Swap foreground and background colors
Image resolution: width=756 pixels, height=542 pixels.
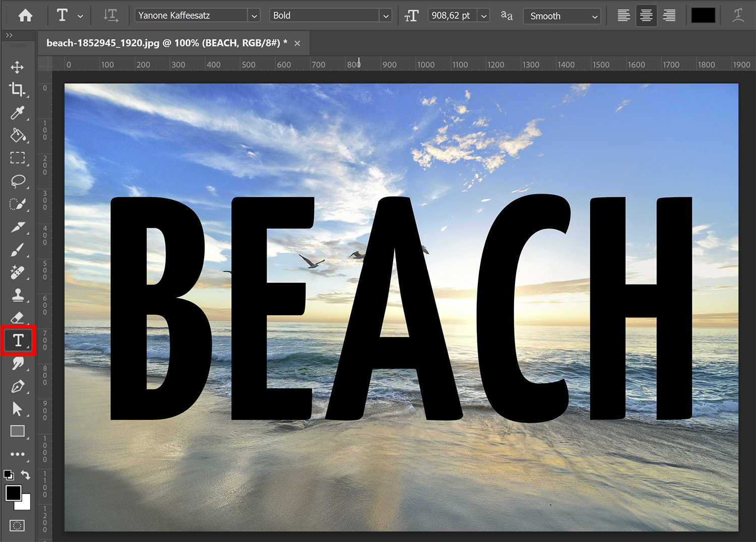(x=25, y=474)
